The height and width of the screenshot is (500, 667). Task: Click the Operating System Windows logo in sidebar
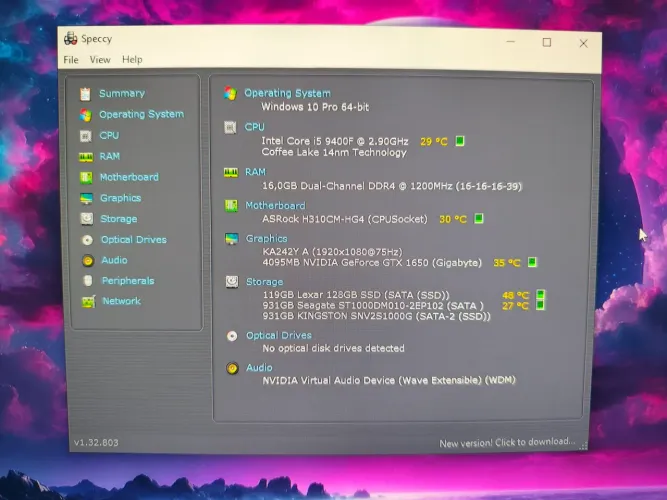point(86,114)
